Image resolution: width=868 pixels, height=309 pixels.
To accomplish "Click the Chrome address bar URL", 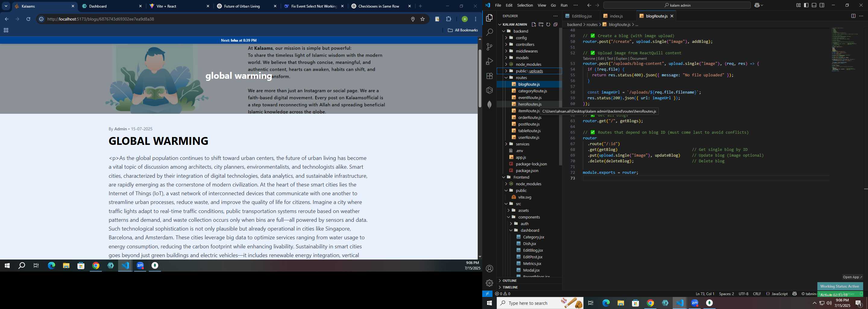I will click(x=100, y=19).
